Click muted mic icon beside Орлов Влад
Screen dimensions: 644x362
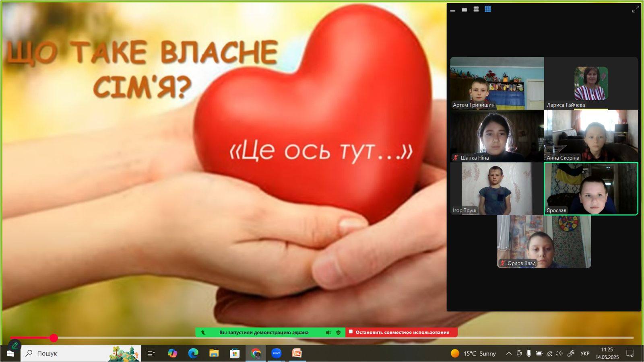coord(503,263)
